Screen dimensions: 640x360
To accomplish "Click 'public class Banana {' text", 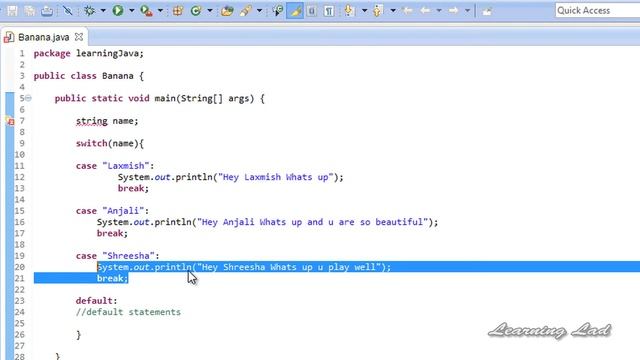I will [x=89, y=76].
